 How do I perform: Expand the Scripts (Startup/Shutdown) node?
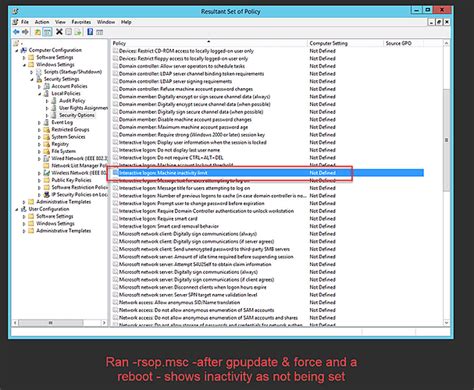click(x=32, y=72)
